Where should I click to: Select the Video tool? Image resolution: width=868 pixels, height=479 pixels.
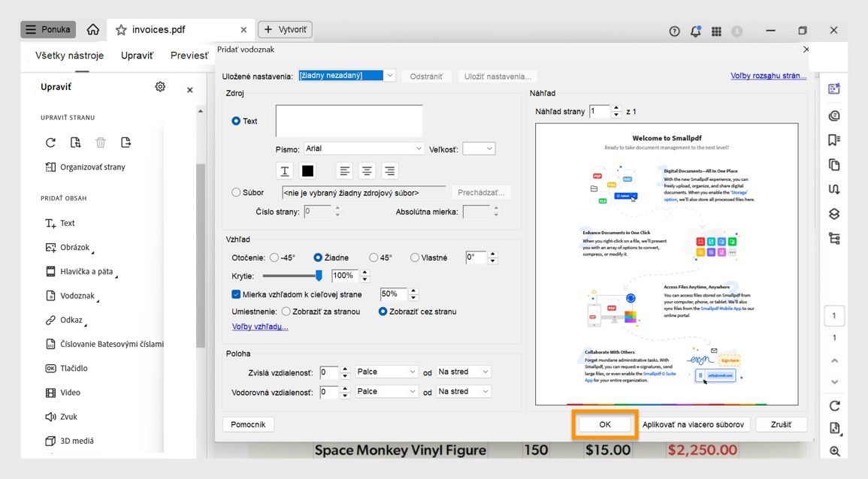[62, 393]
